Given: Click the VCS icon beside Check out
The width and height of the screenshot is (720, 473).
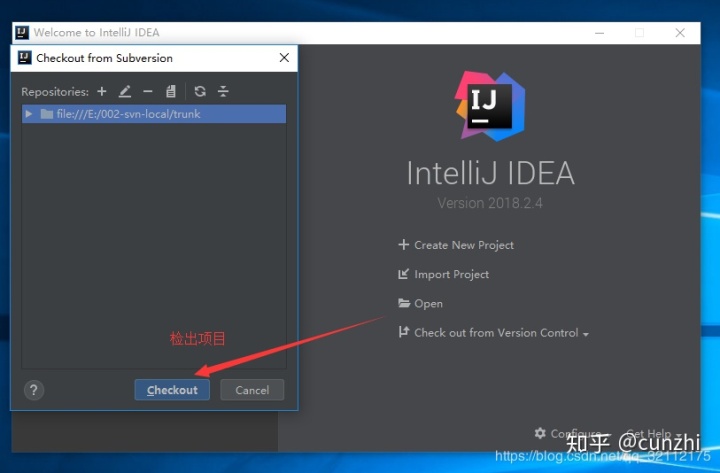Looking at the screenshot, I should click(x=404, y=332).
